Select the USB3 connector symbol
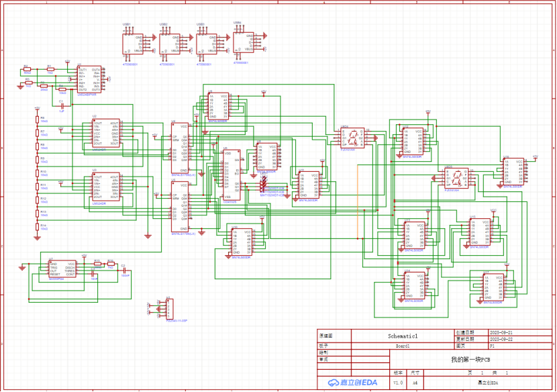Screen dimensions: 557x392 click(207, 44)
